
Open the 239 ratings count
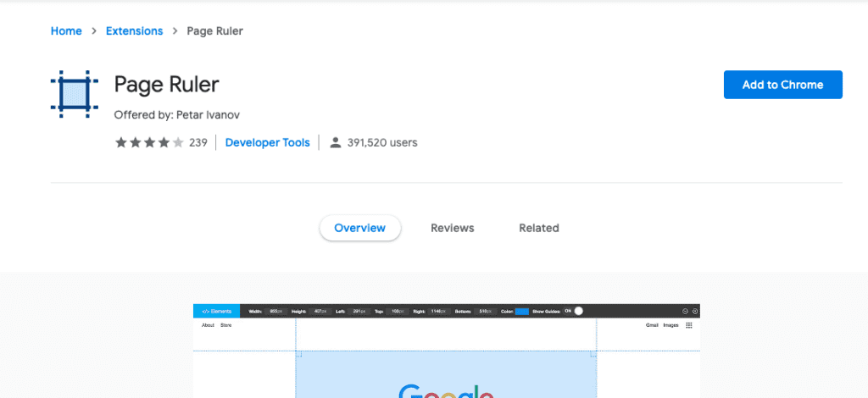(x=198, y=142)
